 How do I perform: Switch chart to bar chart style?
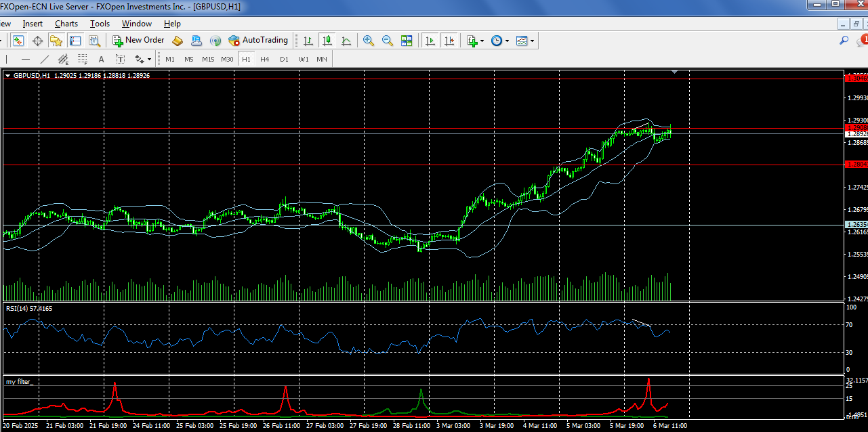point(308,41)
